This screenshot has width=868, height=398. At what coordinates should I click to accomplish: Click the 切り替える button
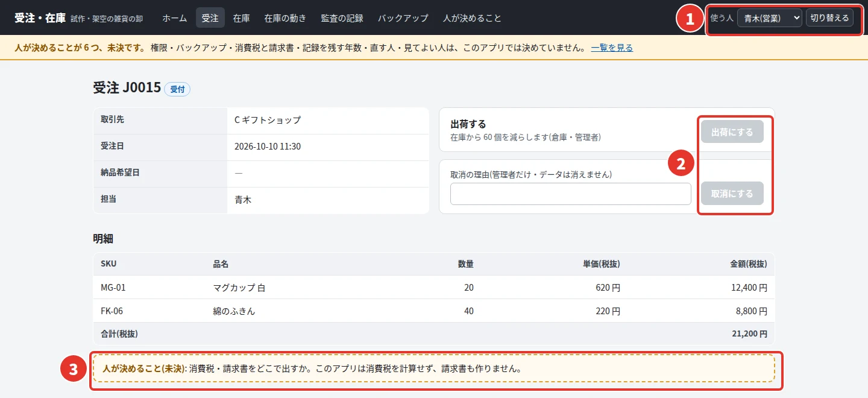pyautogui.click(x=830, y=18)
